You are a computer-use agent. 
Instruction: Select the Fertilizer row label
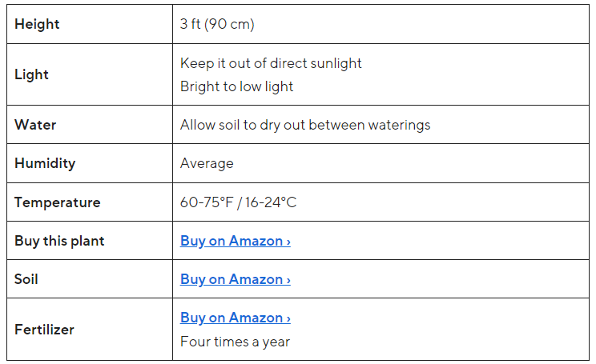pyautogui.click(x=44, y=330)
